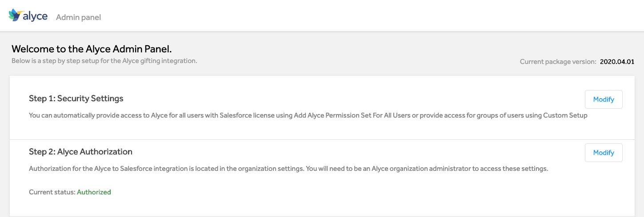Click Modify for Step 1 Security Settings
This screenshot has width=644, height=217.
(x=604, y=99)
